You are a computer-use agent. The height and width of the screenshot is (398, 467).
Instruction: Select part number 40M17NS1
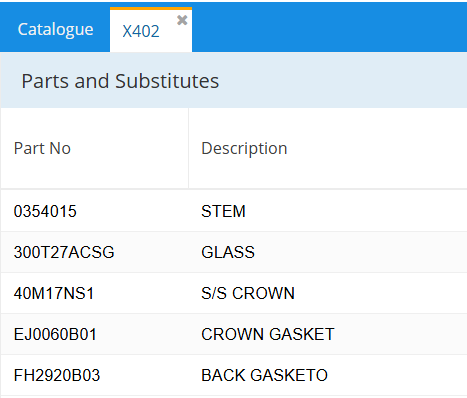[x=54, y=293]
